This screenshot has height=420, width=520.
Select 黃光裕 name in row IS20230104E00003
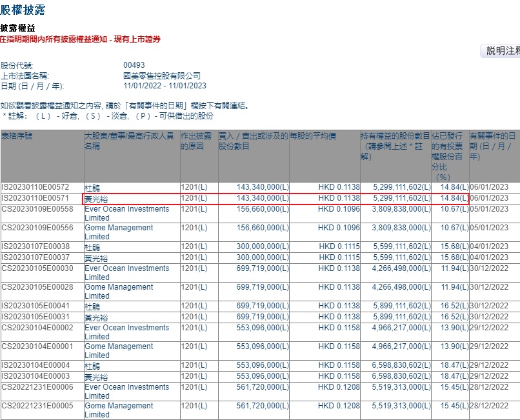pyautogui.click(x=96, y=376)
